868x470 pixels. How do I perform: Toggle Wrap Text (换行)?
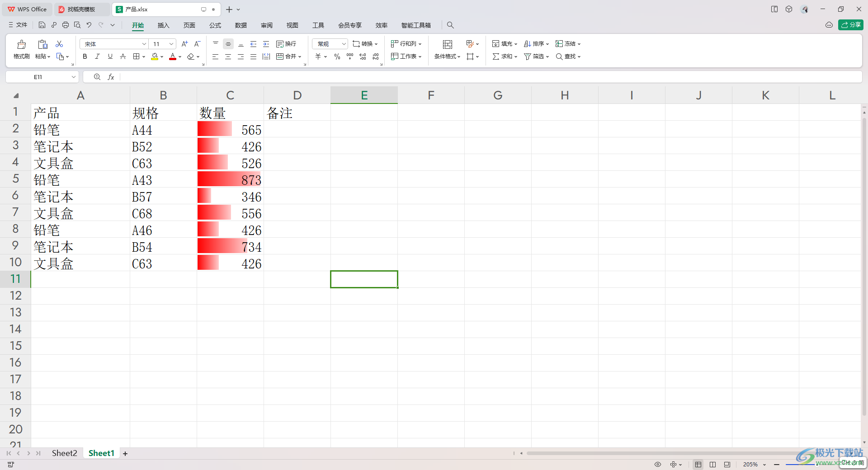tap(286, 44)
